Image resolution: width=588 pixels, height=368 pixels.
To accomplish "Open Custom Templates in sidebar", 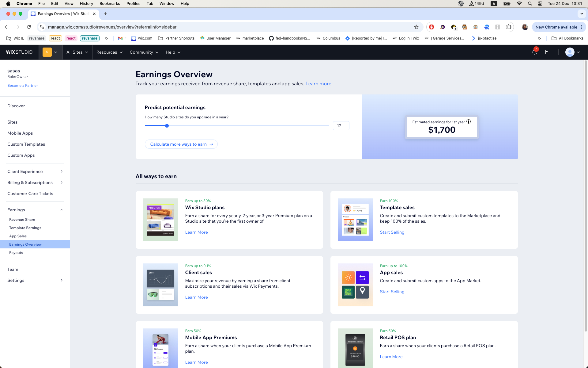I will [26, 144].
